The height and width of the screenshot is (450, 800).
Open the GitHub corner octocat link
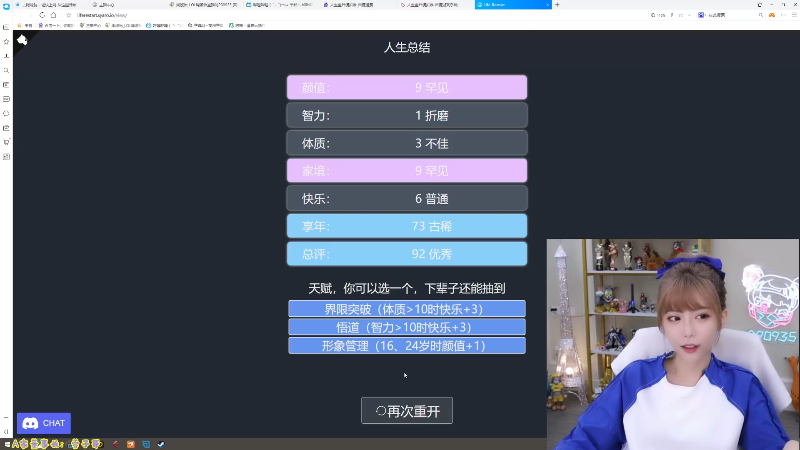[22, 40]
